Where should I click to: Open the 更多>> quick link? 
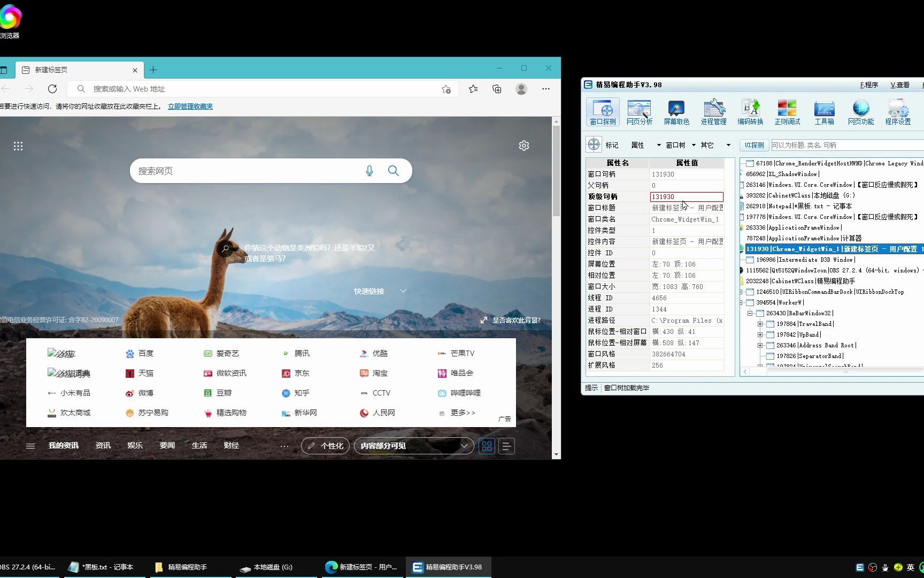457,413
